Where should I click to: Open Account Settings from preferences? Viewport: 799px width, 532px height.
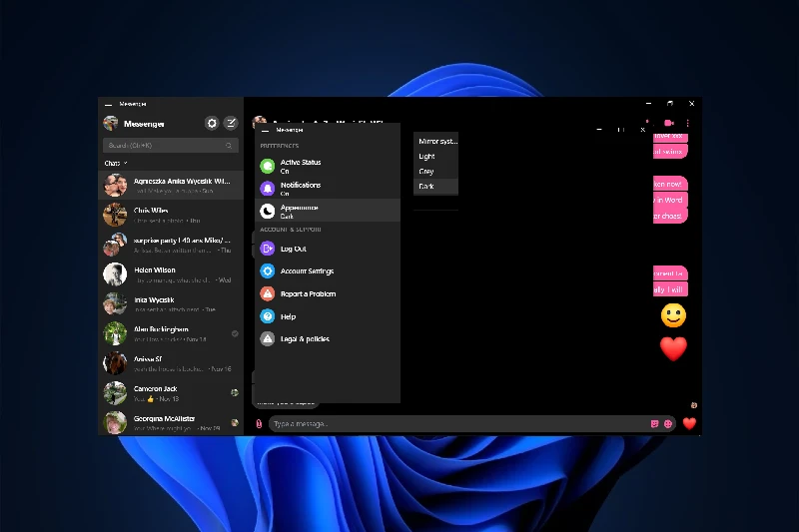[307, 271]
